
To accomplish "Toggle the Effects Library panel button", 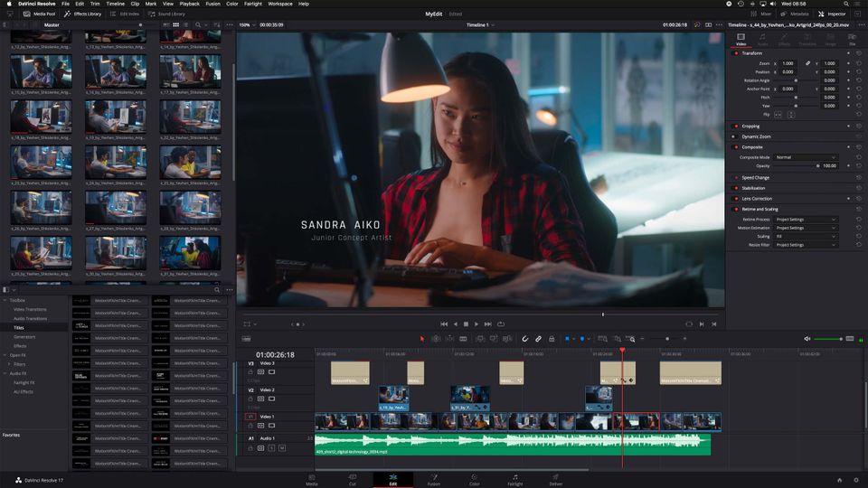I will 83,14.
